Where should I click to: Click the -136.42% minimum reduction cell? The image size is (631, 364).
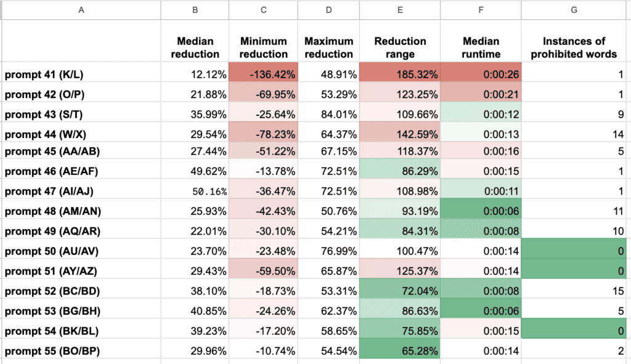pos(263,75)
